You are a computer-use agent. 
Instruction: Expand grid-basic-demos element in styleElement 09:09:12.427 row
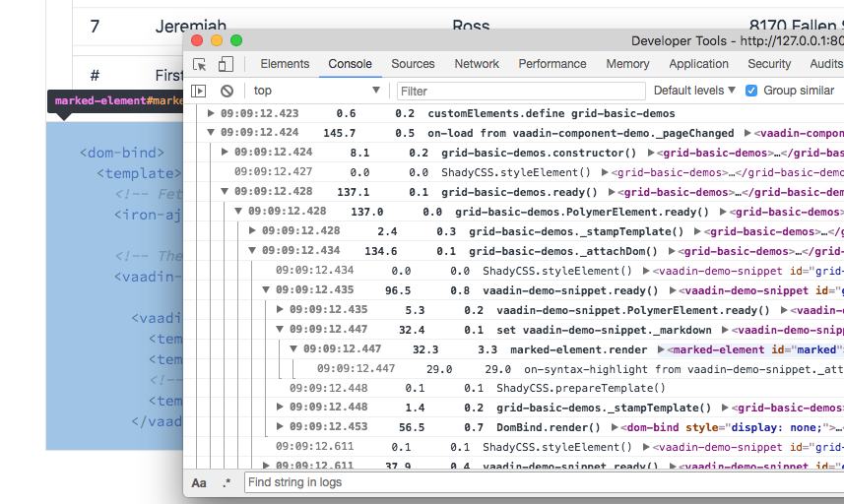[605, 172]
